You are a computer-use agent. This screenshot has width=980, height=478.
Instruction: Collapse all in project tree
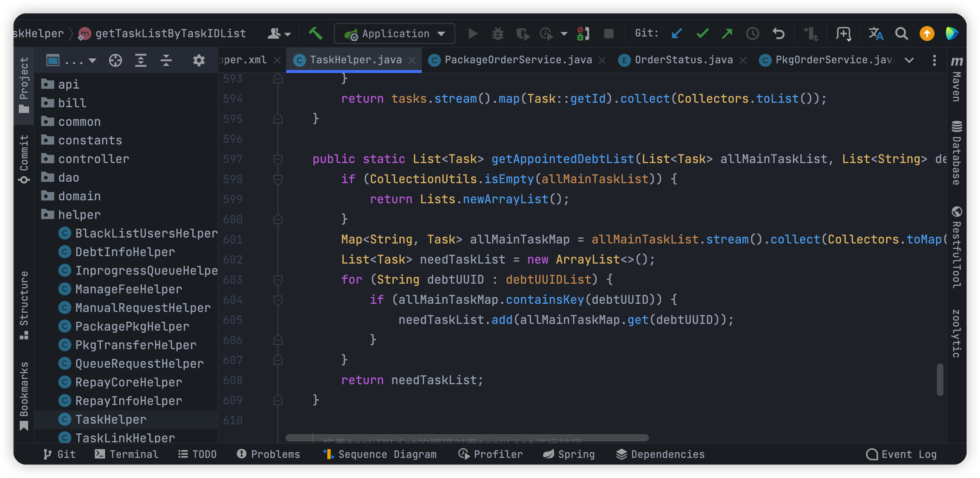click(166, 60)
